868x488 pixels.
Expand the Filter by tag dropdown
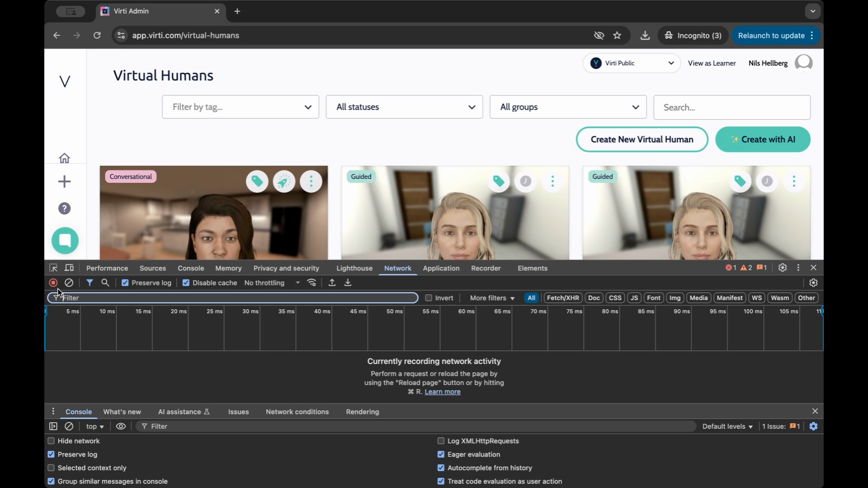click(241, 107)
